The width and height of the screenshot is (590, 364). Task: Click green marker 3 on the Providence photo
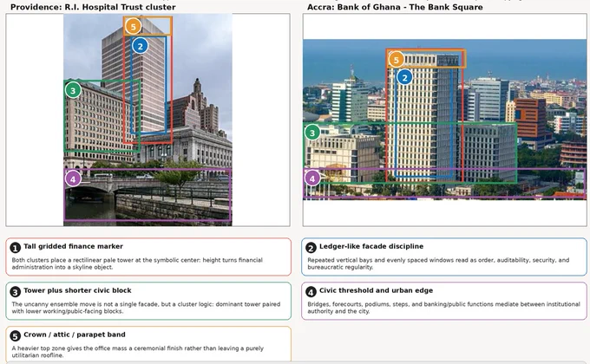73,90
